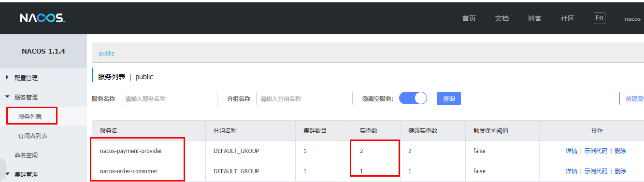This screenshot has width=644, height=182.
Task: Open the 文档 documentation link
Action: 502,18
